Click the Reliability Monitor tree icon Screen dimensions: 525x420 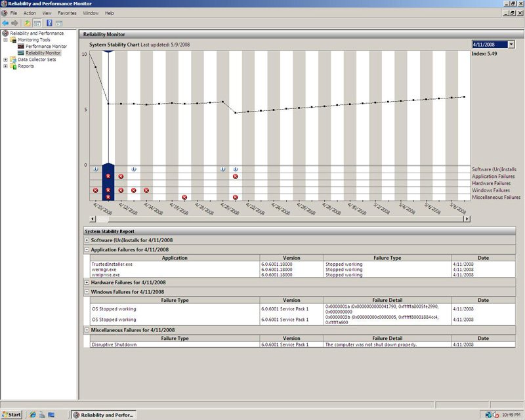click(21, 53)
